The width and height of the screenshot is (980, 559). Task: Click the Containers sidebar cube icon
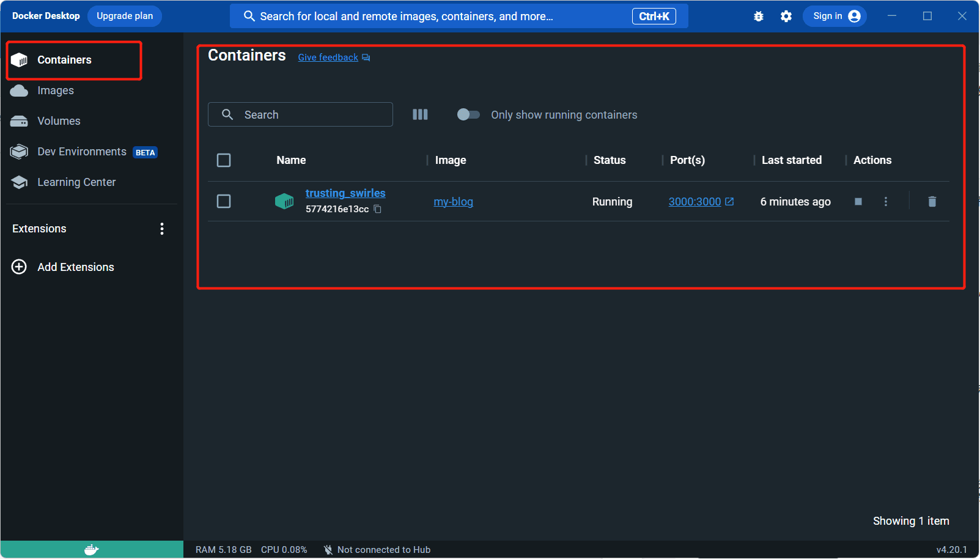point(20,60)
